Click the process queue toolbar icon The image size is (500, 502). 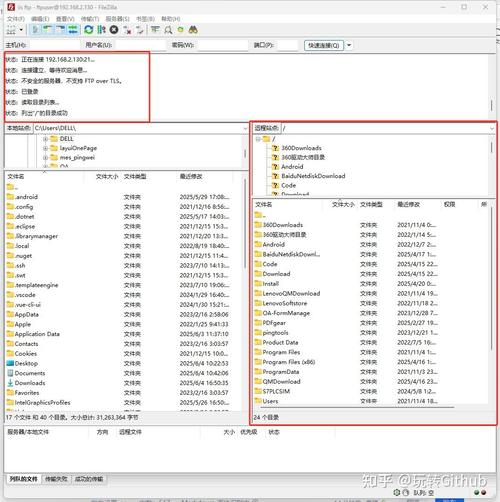[x=101, y=30]
